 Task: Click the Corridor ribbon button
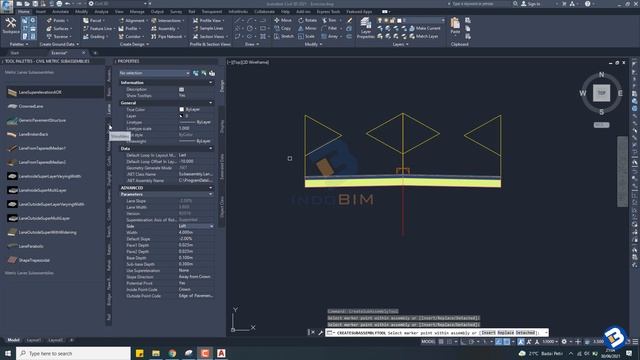coord(130,36)
